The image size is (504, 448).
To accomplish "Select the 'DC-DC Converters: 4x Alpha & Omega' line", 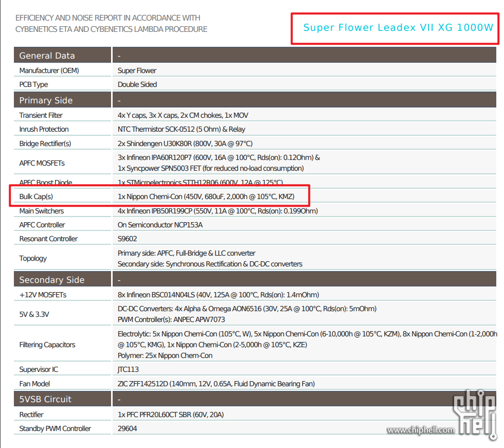I will click(x=247, y=309).
